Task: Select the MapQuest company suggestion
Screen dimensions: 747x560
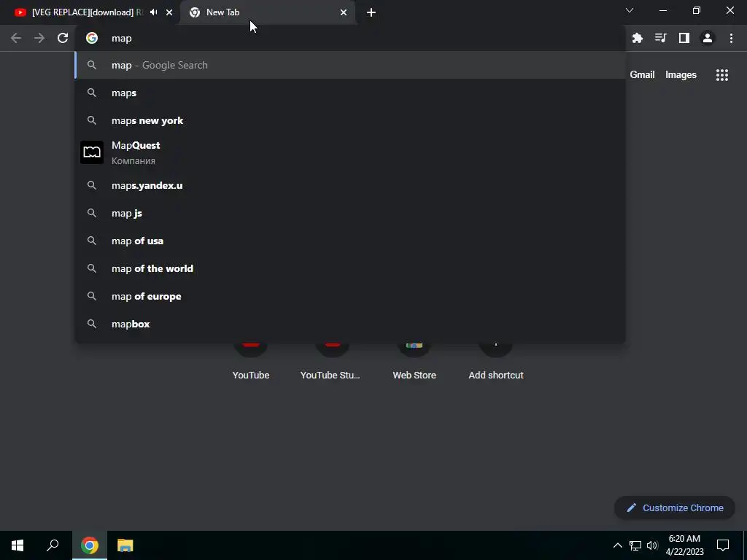Action: point(350,153)
